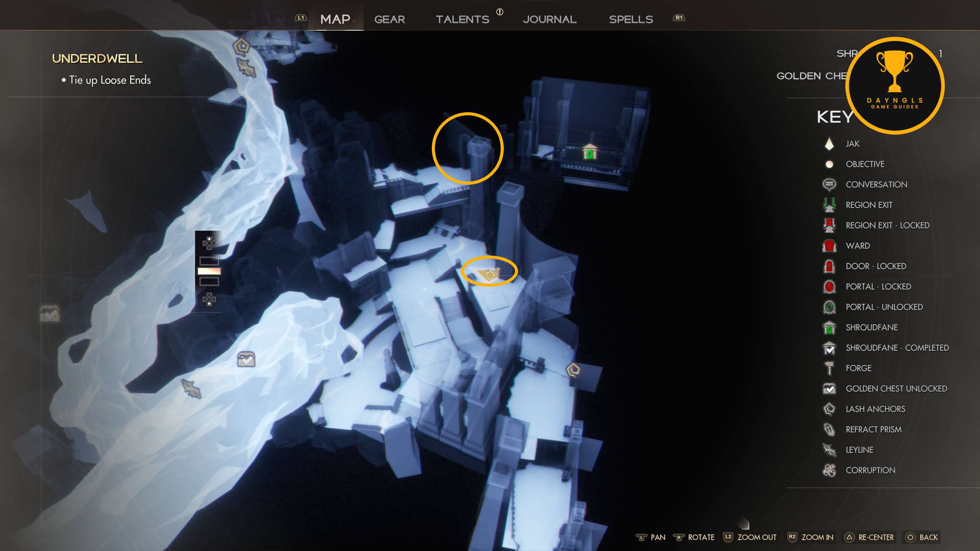Click the Lash Anchor icon near the right ledge

coord(573,369)
